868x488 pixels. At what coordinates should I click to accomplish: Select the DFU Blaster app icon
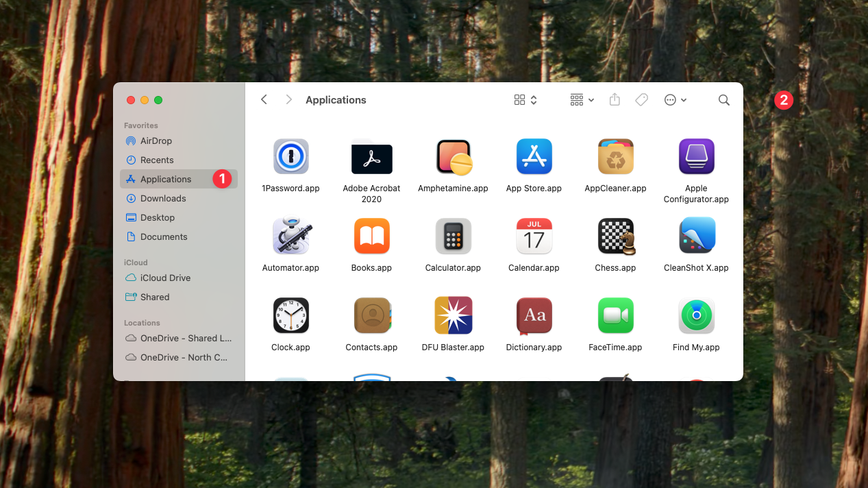pos(454,316)
